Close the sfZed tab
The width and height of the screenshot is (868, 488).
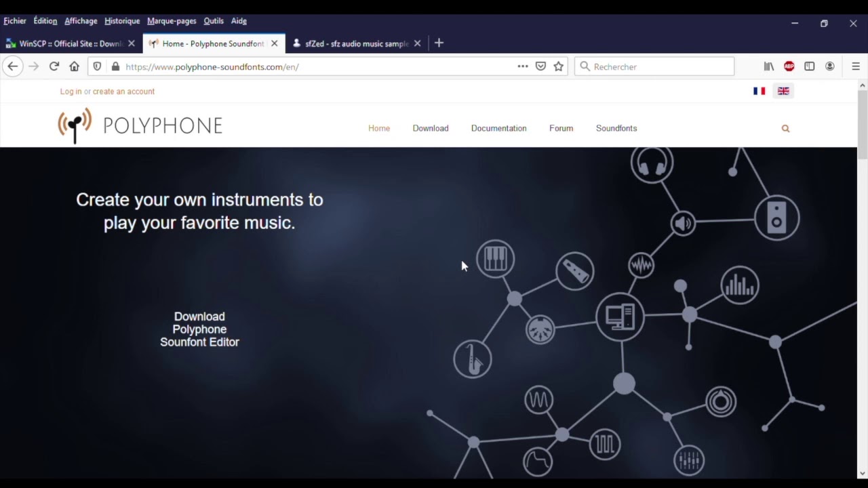[x=418, y=43]
